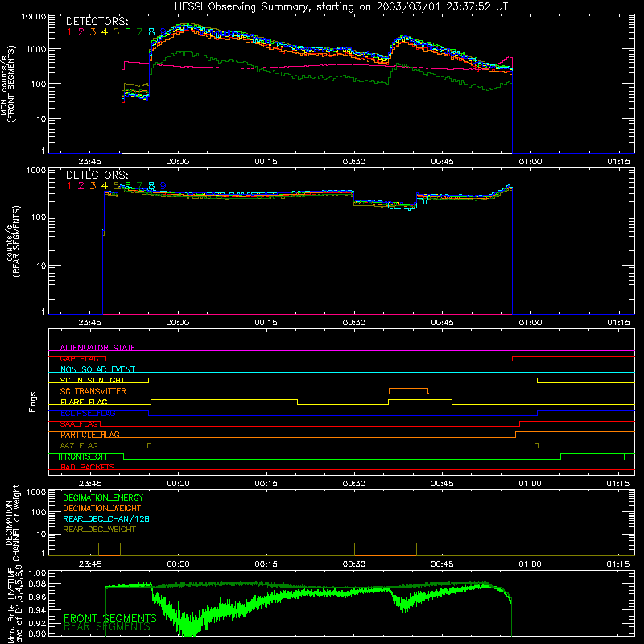This screenshot has height=644, width=644.
Task: Select the green FRONTS_OFF flag label
Action: (x=84, y=456)
